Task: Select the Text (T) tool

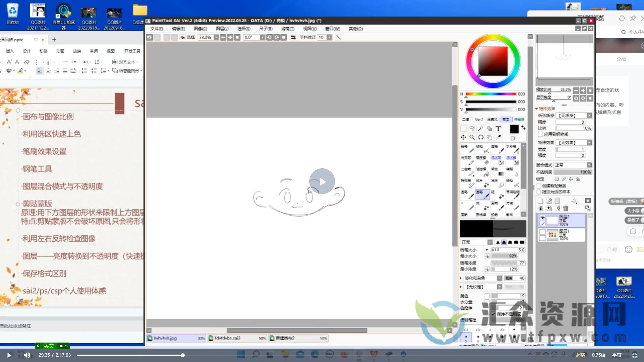Action: coord(498,129)
